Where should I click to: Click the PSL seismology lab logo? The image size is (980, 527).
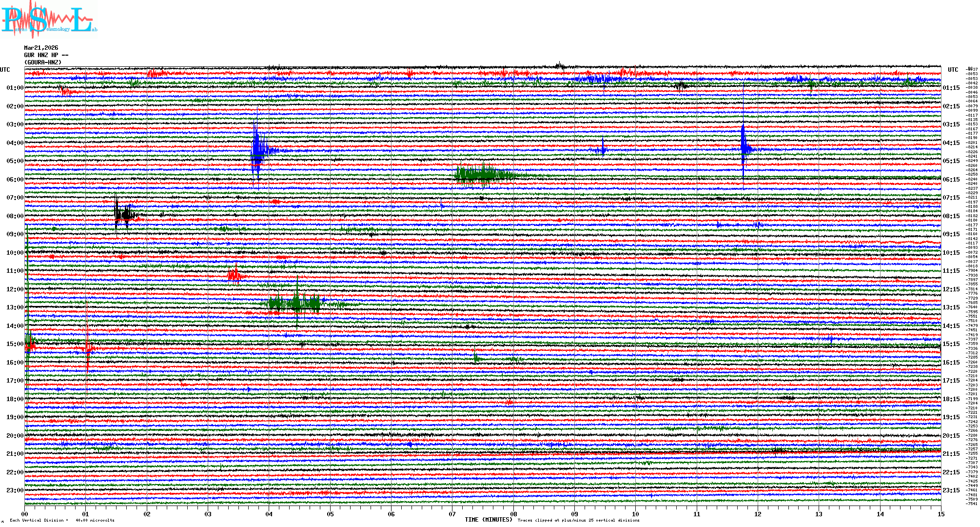pos(49,20)
